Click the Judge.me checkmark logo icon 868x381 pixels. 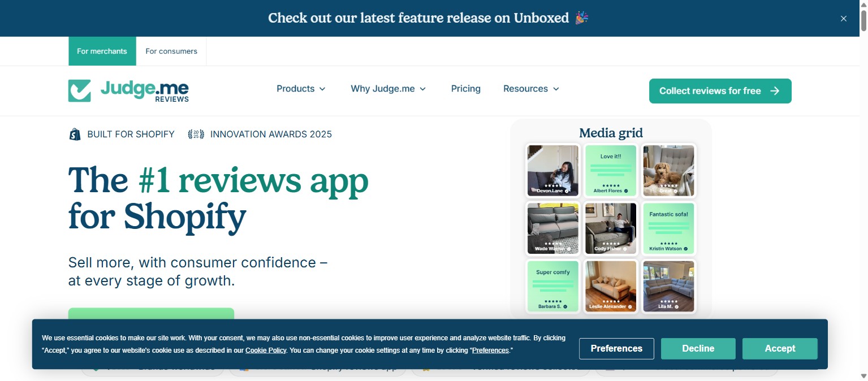tap(80, 90)
